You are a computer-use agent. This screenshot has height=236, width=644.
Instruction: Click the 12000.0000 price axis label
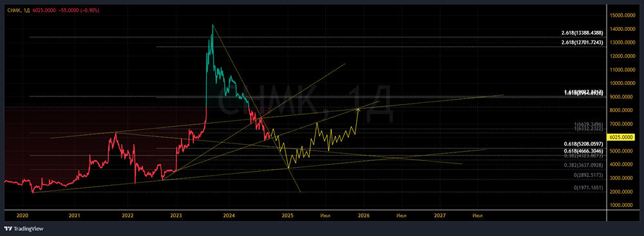tap(622, 56)
